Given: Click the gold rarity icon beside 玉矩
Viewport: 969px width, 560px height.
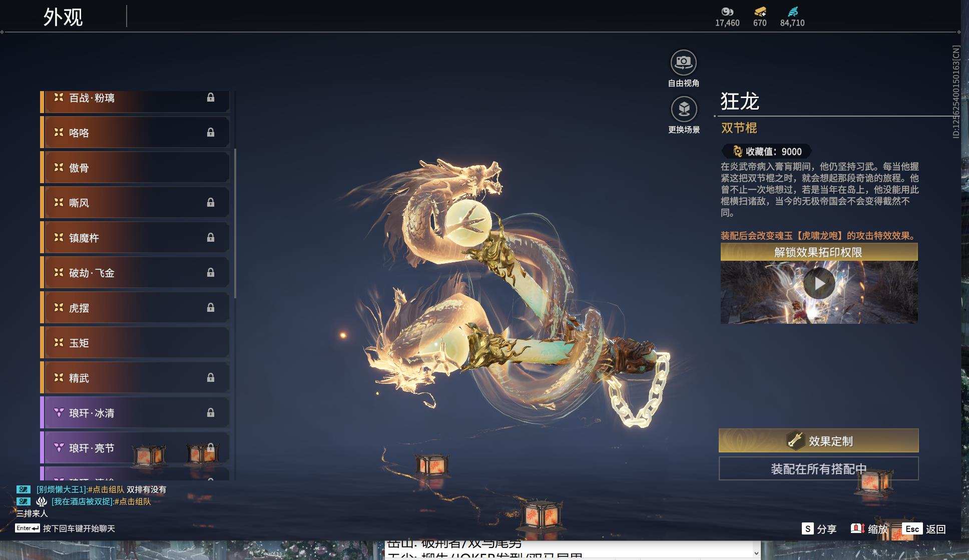Looking at the screenshot, I should [x=59, y=342].
